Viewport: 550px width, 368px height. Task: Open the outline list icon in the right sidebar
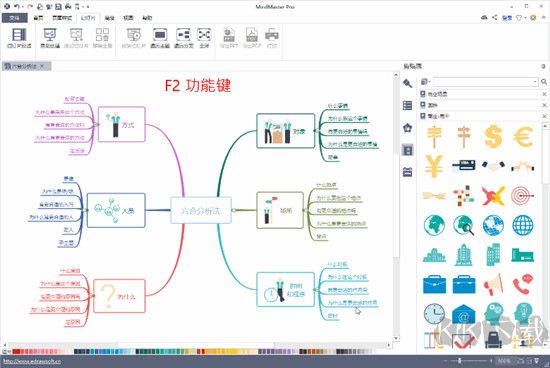(x=407, y=106)
